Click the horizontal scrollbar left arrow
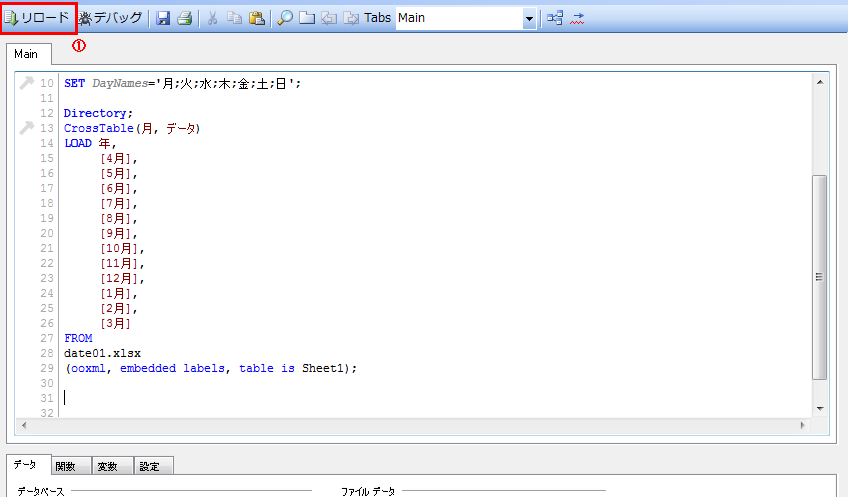Viewport: 848px width, 497px height. click(x=24, y=425)
